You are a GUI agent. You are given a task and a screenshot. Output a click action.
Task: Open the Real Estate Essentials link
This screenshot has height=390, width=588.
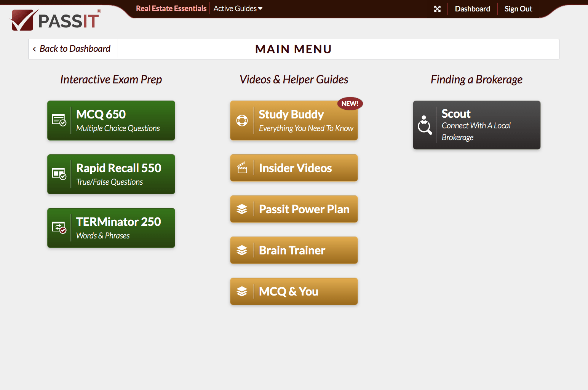[x=171, y=8]
